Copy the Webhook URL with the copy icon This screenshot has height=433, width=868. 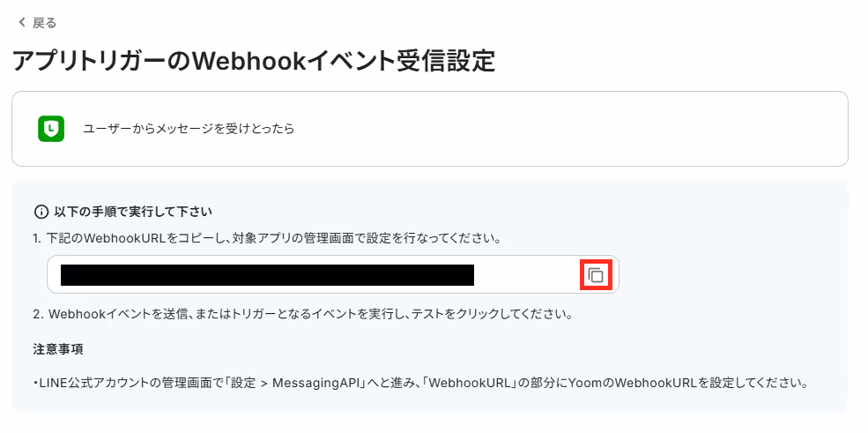tap(596, 274)
